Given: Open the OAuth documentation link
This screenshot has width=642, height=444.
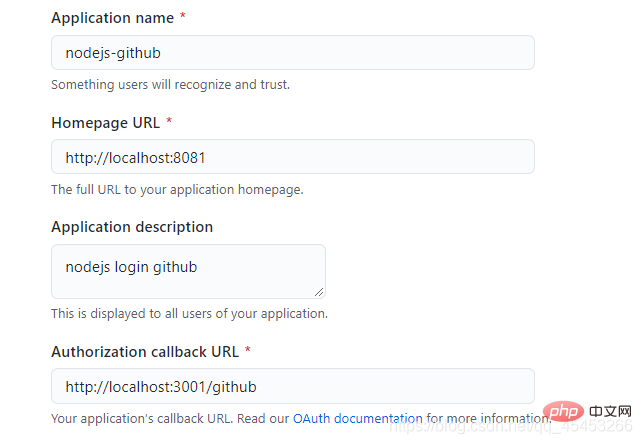Looking at the screenshot, I should coord(357,418).
